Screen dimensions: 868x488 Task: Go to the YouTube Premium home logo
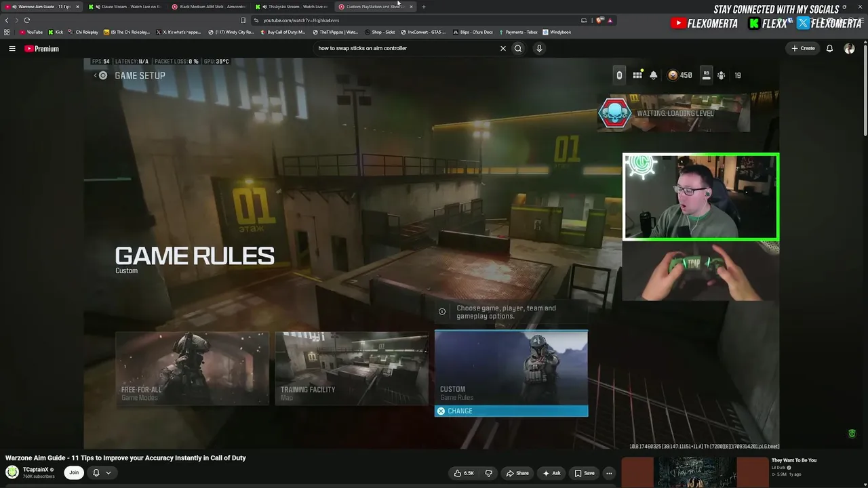42,49
